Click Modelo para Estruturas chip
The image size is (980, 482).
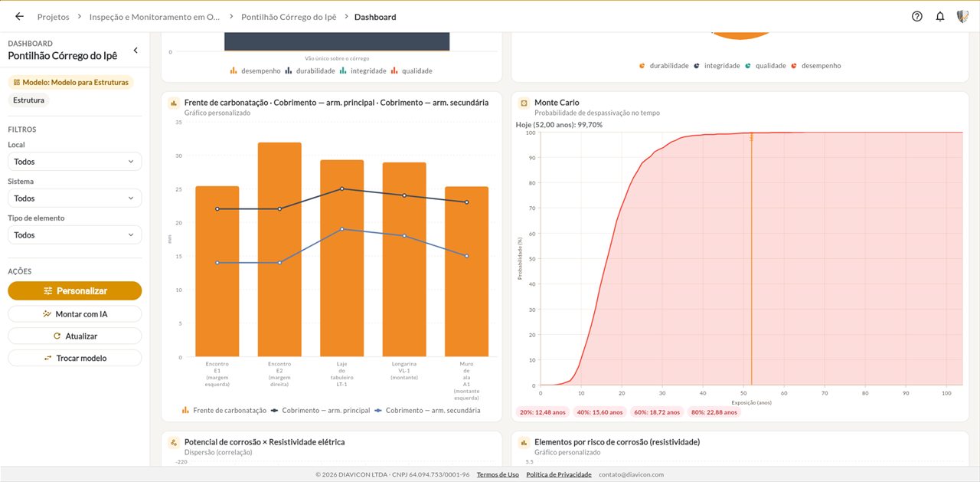coord(70,82)
